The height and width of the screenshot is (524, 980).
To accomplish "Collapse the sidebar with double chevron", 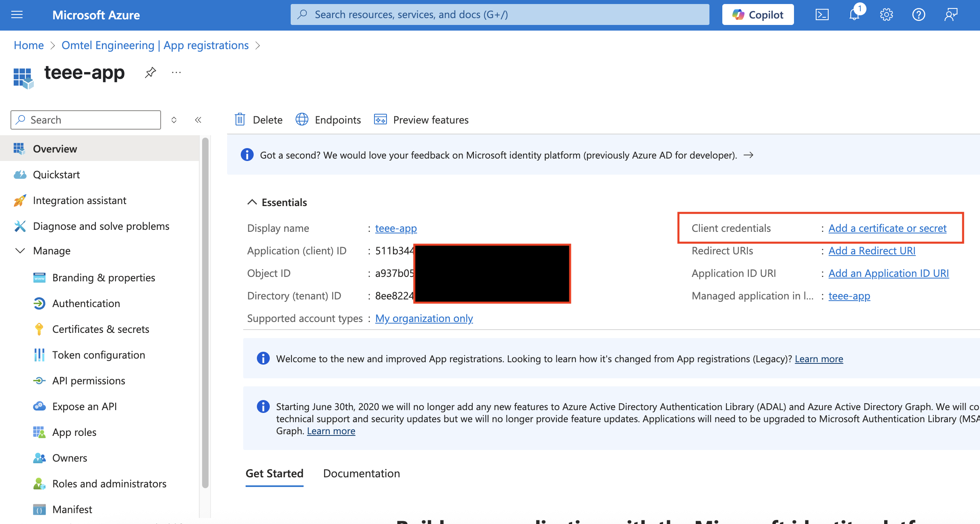I will click(x=198, y=120).
